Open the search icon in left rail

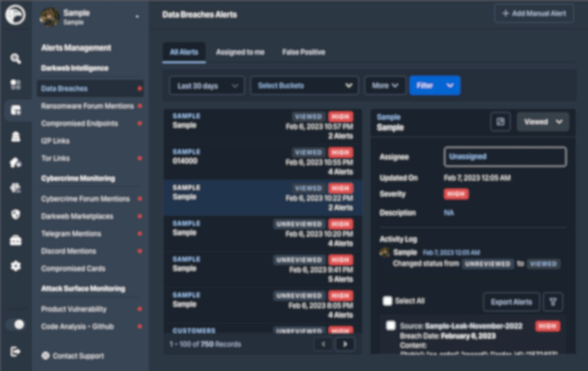15,58
